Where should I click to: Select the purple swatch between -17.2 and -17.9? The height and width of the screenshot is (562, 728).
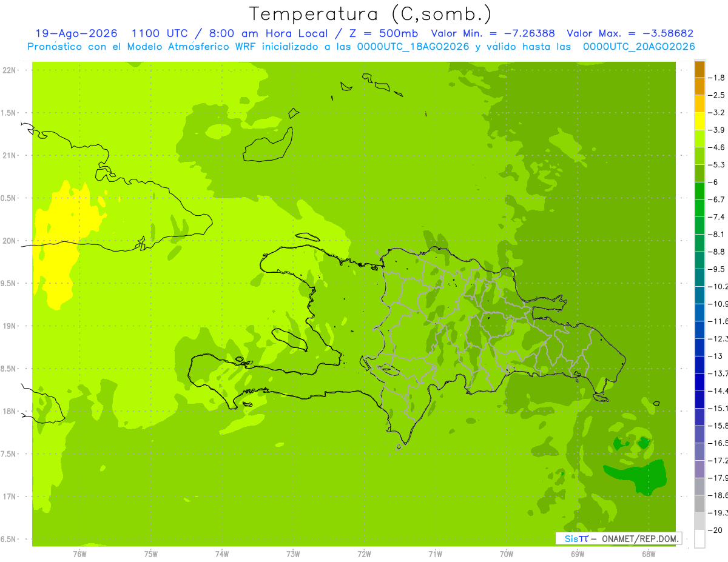[699, 469]
